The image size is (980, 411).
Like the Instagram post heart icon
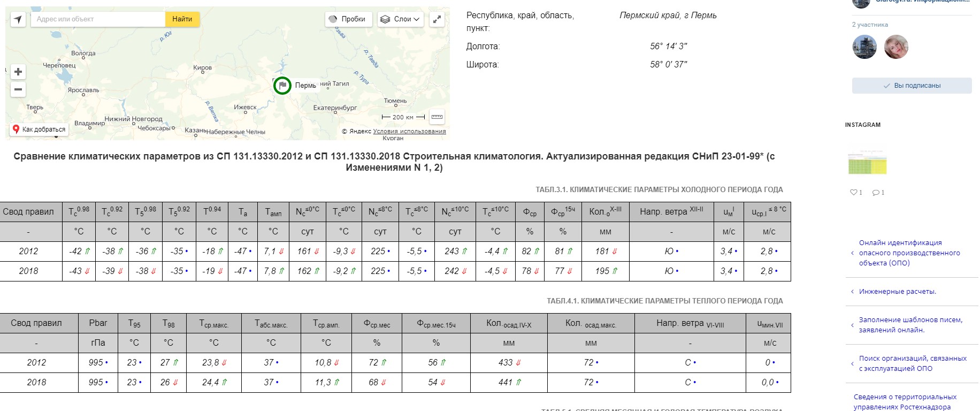854,193
